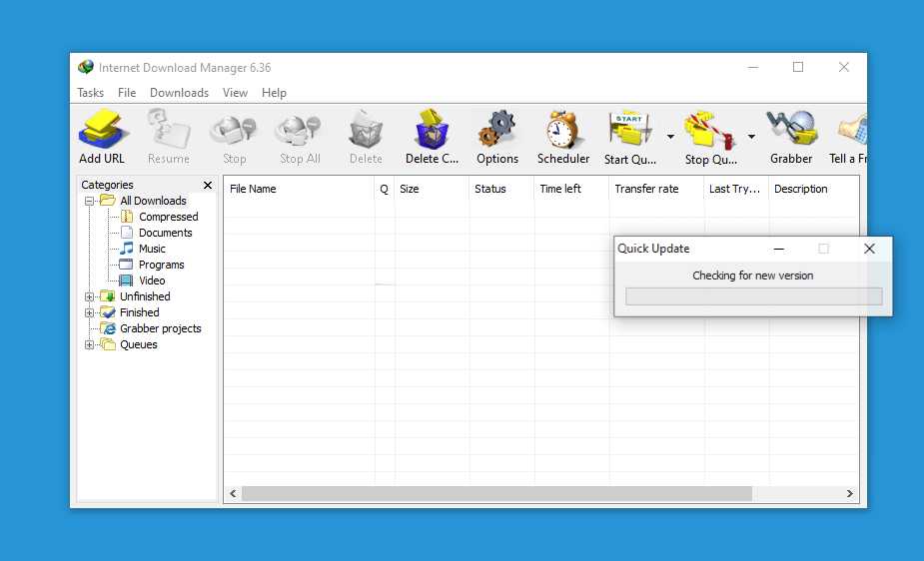
Task: Click the Compressed category icon
Action: [x=126, y=216]
